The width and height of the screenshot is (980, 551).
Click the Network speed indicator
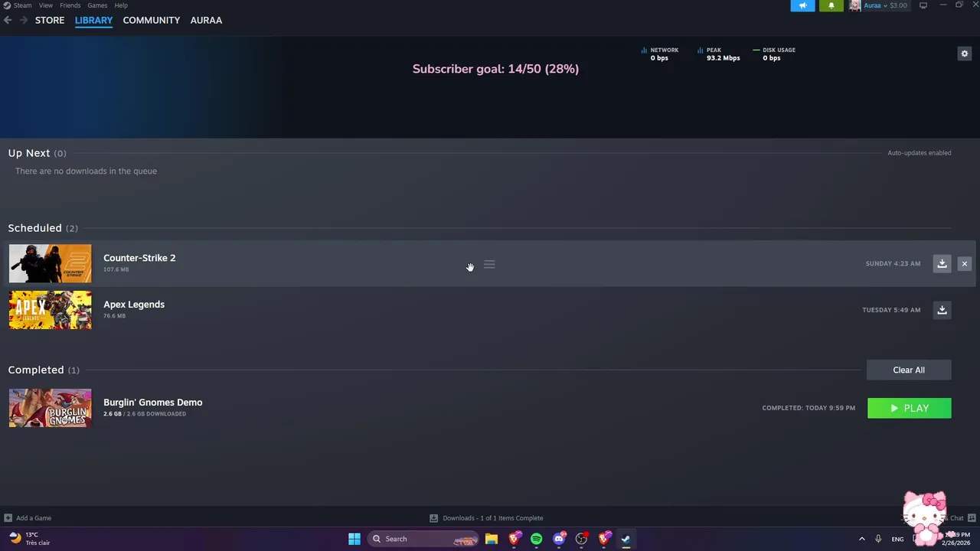(x=660, y=54)
